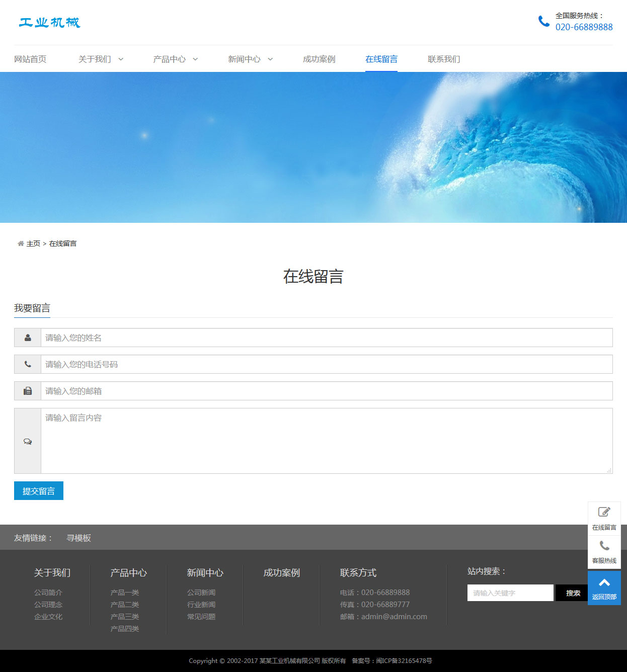Click 返回顶部 up arrow button

604,588
